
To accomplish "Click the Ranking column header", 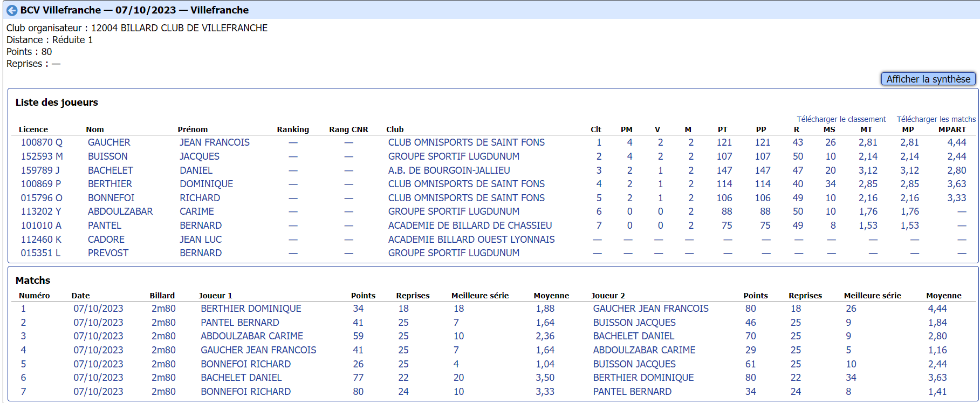I will pyautogui.click(x=293, y=129).
